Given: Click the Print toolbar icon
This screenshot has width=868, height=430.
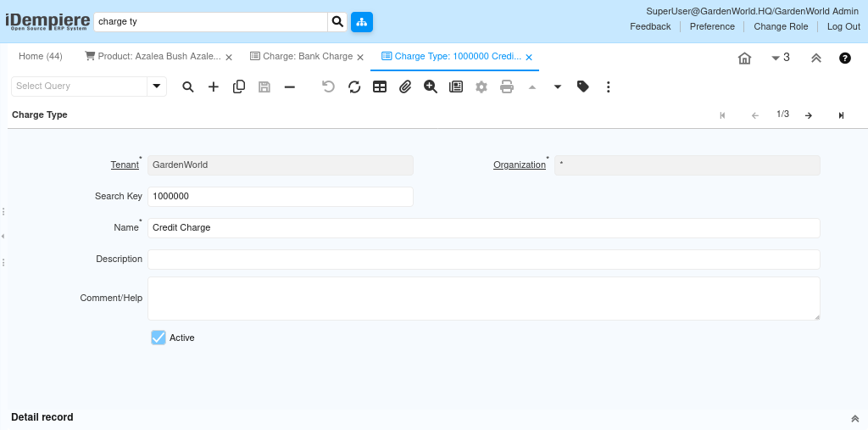Looking at the screenshot, I should (x=507, y=87).
